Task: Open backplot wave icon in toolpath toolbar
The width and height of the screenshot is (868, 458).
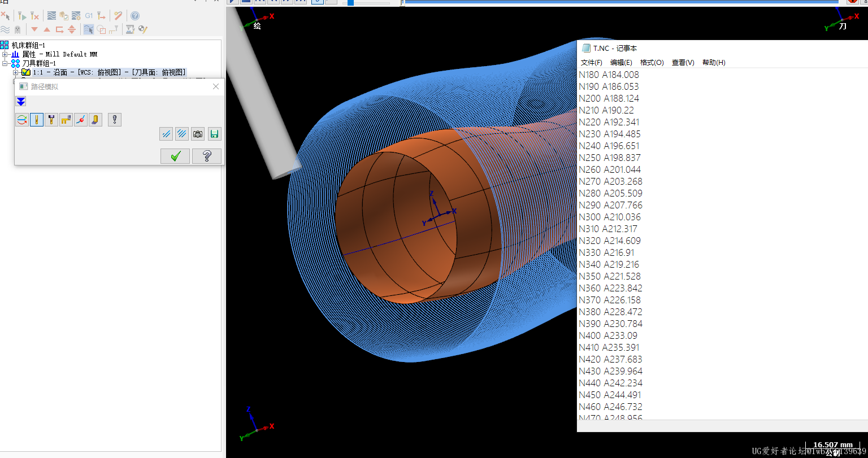Action: pyautogui.click(x=51, y=15)
